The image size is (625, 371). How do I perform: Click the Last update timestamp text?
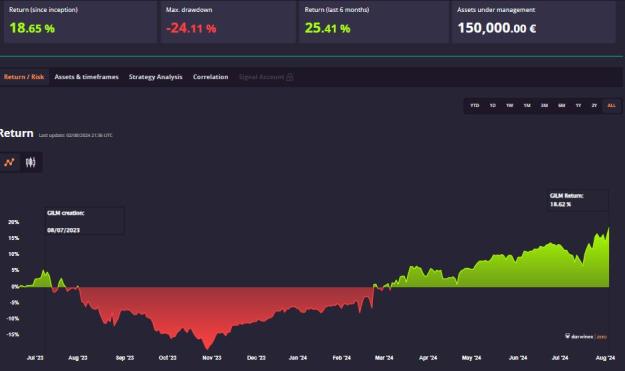pos(75,135)
